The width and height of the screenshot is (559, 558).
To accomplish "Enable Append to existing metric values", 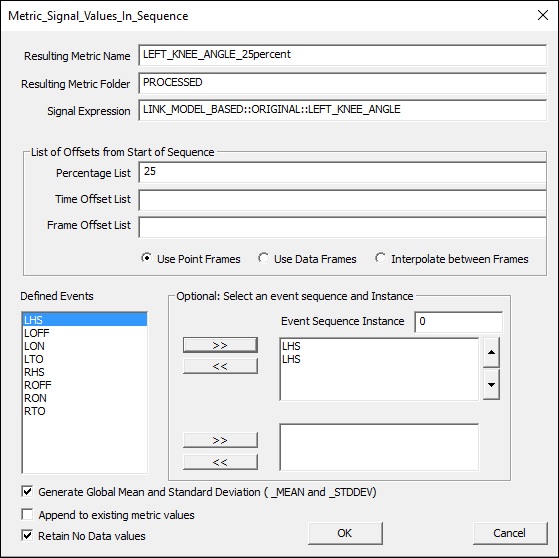I will tap(27, 515).
